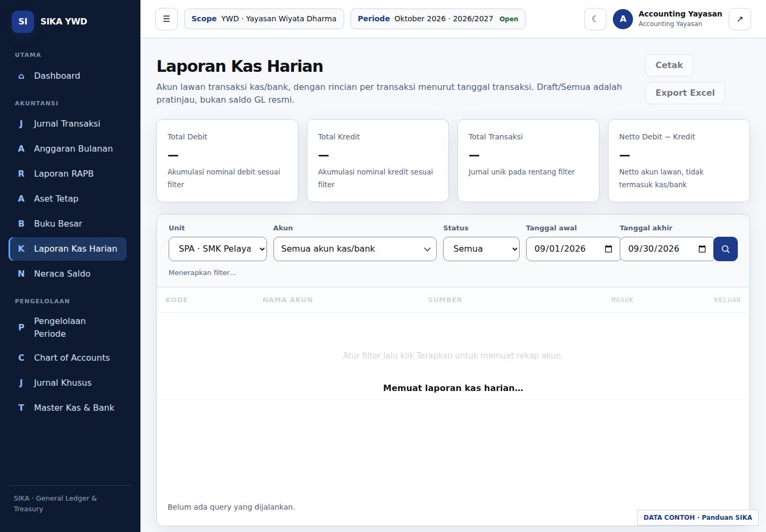Click the KODE column header
This screenshot has height=532, width=766.
(177, 300)
